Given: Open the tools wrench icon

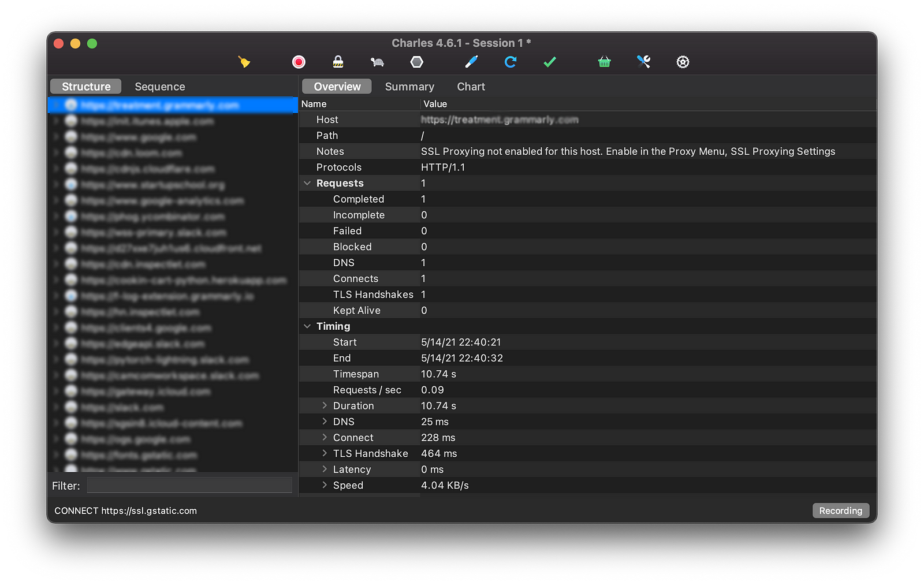Looking at the screenshot, I should [x=643, y=62].
